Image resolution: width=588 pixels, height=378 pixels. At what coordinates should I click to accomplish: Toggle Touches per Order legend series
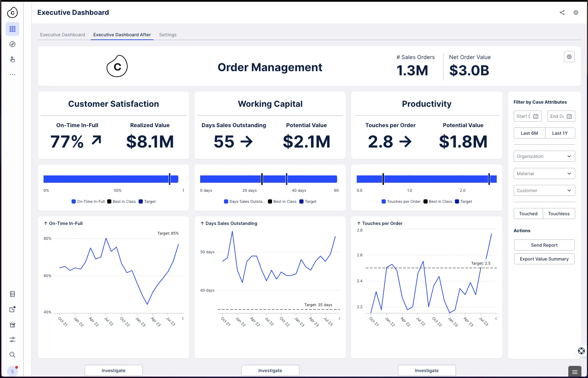(x=401, y=201)
